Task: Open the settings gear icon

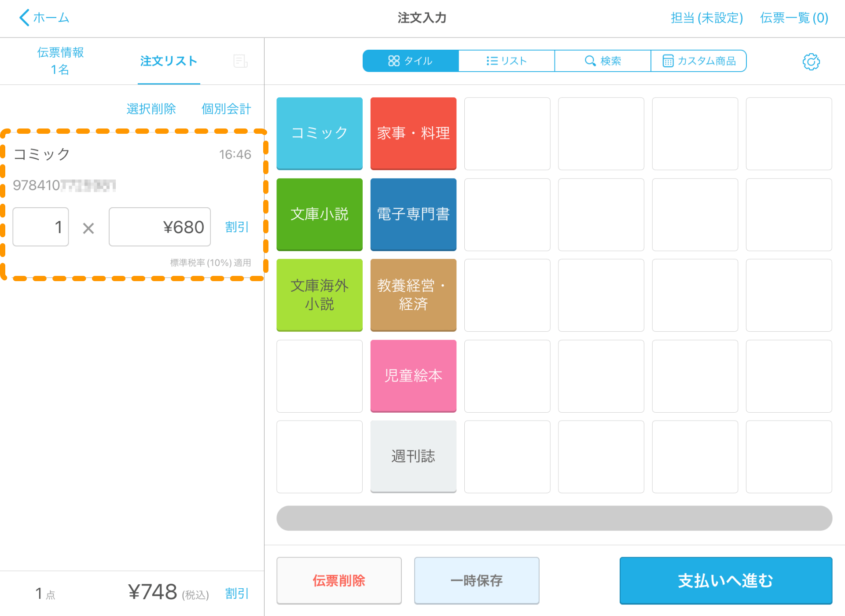Action: point(811,62)
